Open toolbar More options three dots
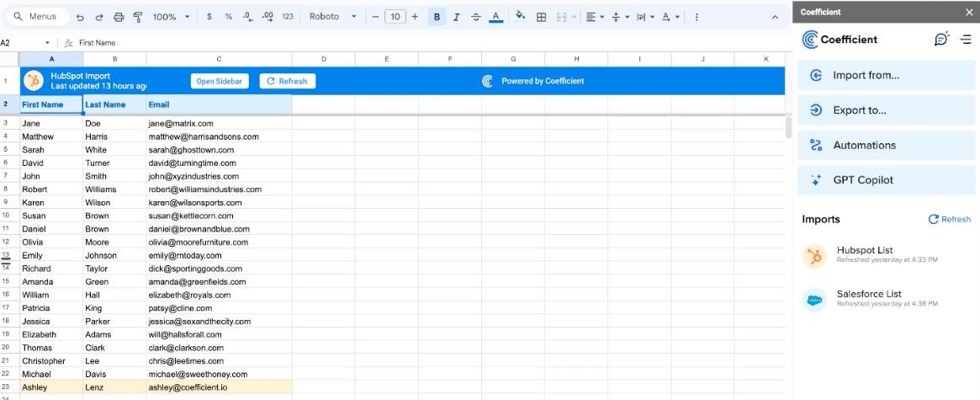Viewport: 980px width, 400px height. coord(697,17)
